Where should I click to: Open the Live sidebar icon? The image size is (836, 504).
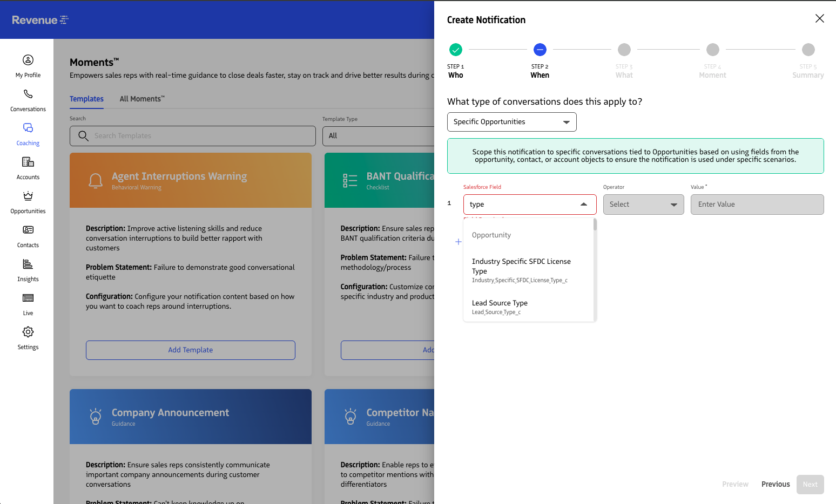click(x=28, y=298)
